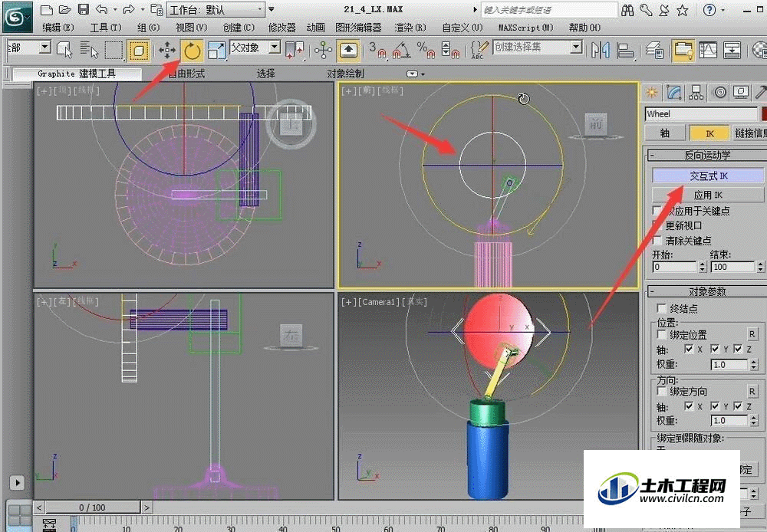Click the binoculars search icon
Viewport: 767px width, 532px height.
pos(627,10)
